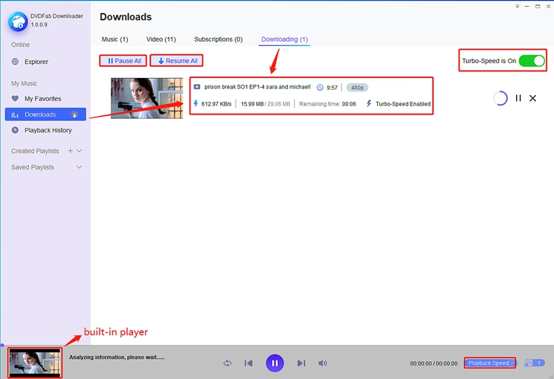Click the Resume All button

177,61
